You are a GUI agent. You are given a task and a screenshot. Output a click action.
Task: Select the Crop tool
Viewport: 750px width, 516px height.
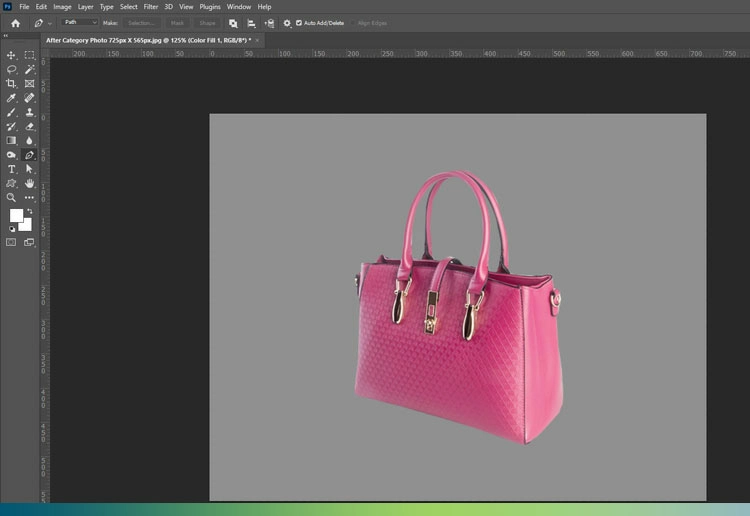click(11, 84)
